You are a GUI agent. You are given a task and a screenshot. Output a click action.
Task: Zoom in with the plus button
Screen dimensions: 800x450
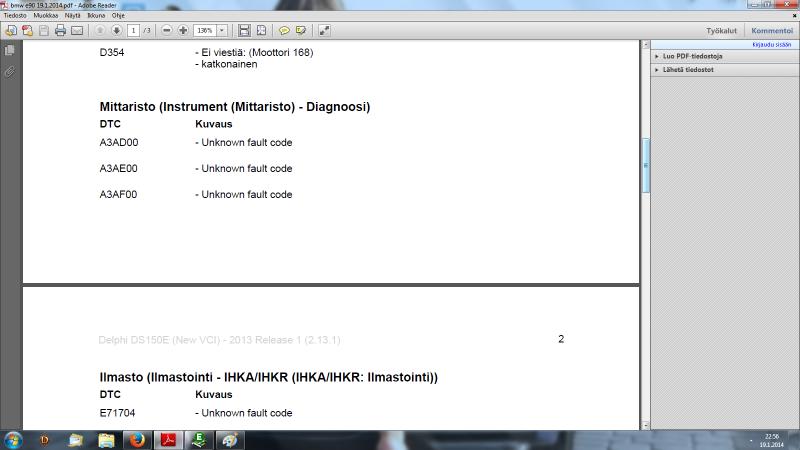183,31
